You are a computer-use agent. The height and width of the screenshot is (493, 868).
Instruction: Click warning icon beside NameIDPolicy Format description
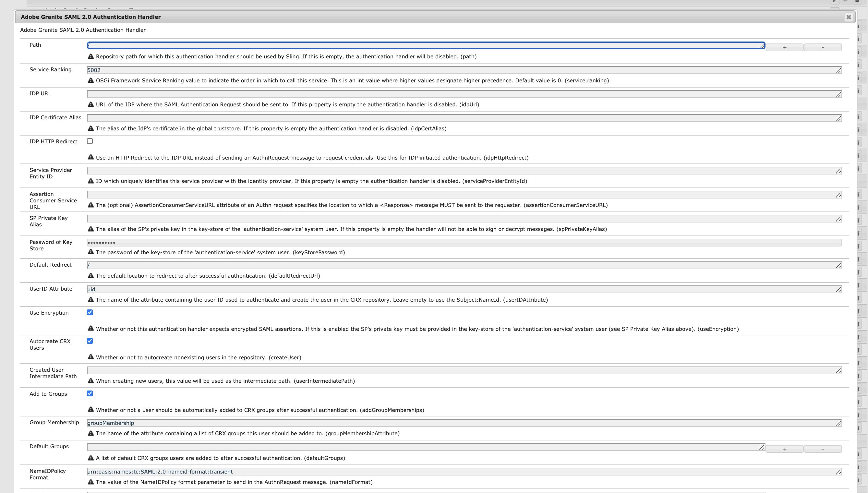click(91, 482)
